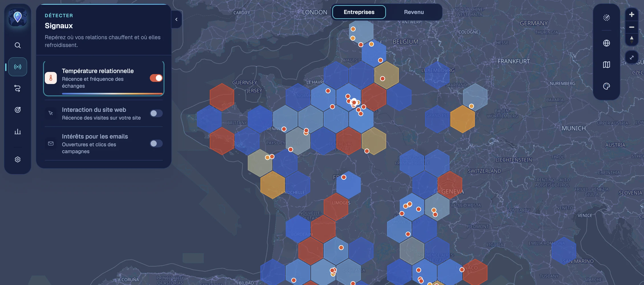644x285 pixels.
Task: Disable the Température relationnelle toggle
Action: tap(156, 78)
